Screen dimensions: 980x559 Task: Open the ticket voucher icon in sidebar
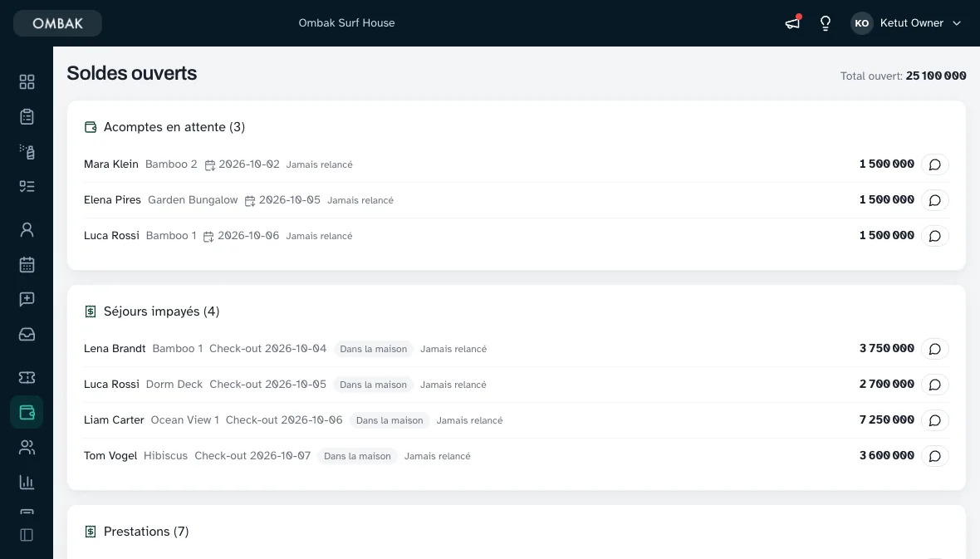click(27, 377)
